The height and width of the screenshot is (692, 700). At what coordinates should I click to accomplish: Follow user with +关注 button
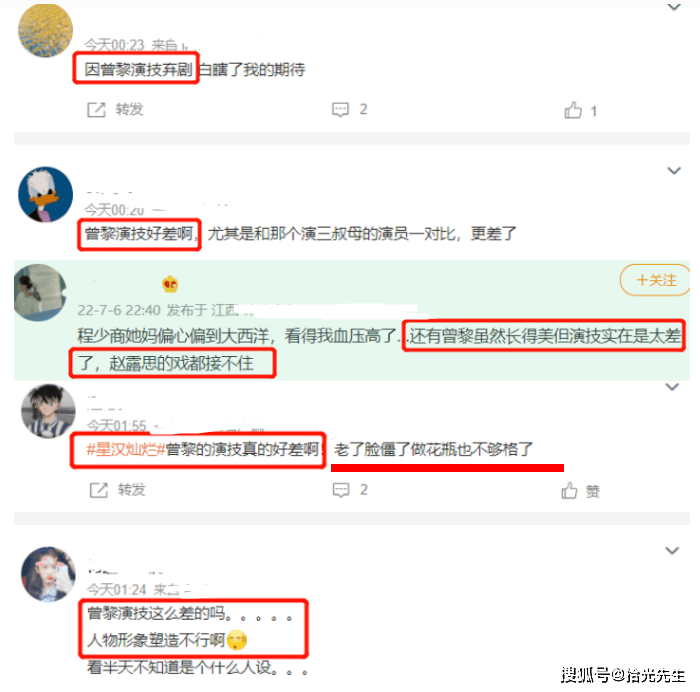[655, 280]
